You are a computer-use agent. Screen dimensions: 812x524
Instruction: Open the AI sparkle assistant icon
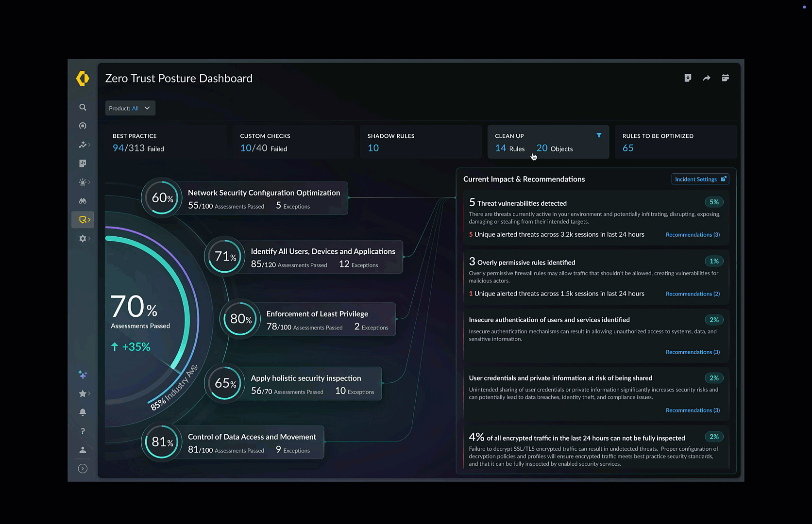click(83, 375)
